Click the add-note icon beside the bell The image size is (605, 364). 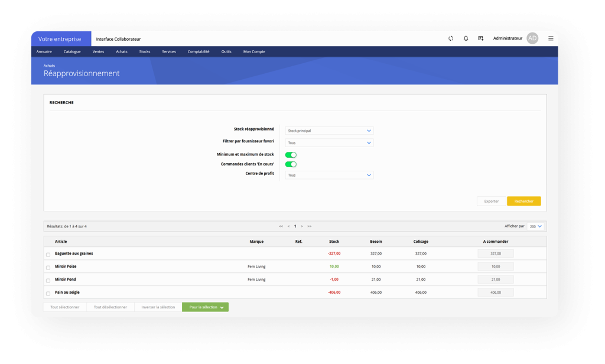(481, 38)
